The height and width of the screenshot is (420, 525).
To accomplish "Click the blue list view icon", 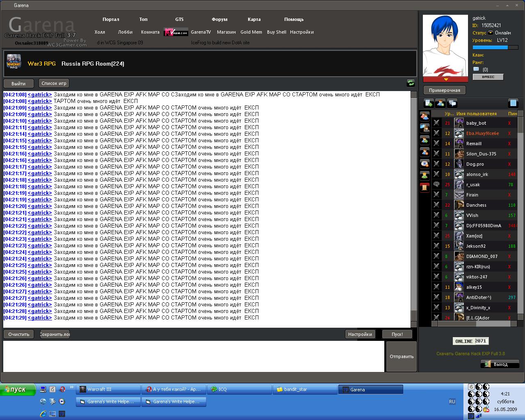I will click(513, 103).
